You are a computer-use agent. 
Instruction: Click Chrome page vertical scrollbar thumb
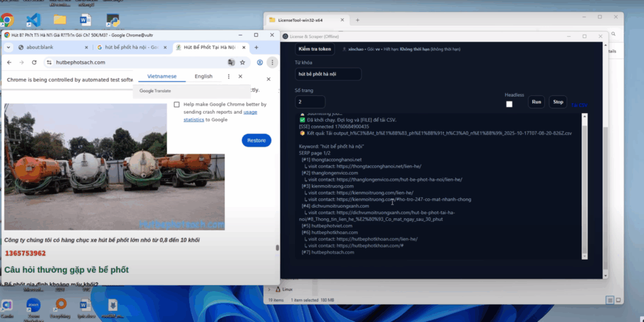(x=277, y=248)
